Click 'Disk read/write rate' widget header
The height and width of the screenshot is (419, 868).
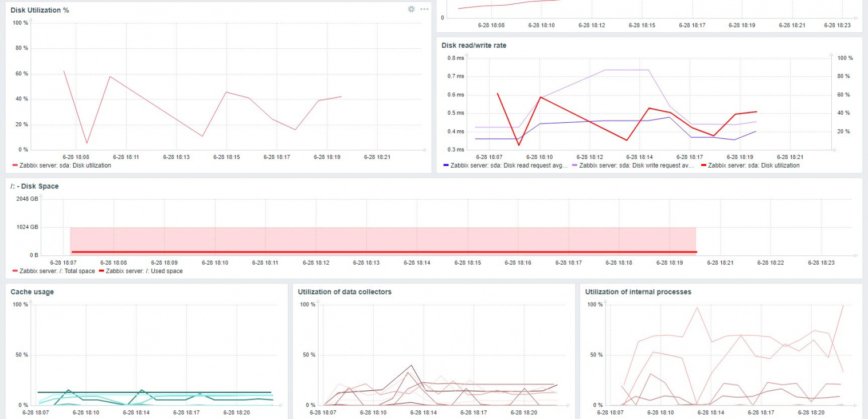click(474, 45)
